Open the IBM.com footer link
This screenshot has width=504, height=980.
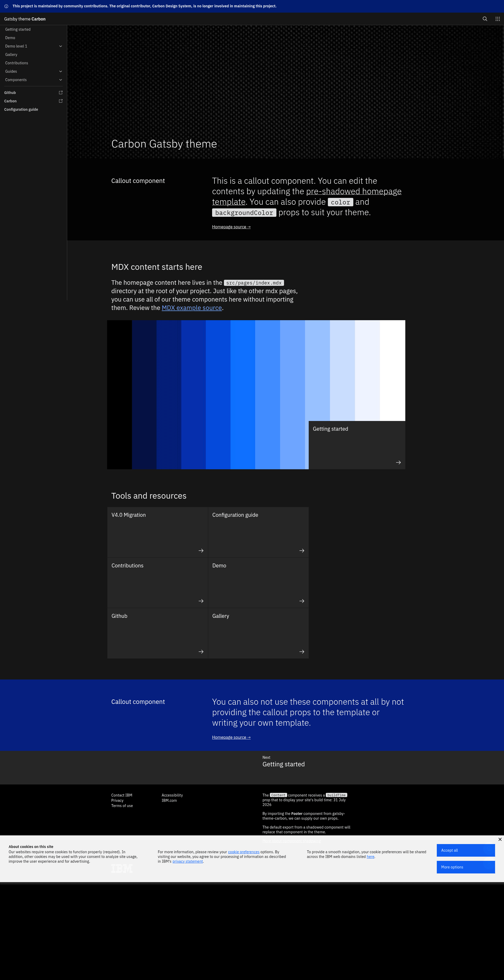point(169,800)
